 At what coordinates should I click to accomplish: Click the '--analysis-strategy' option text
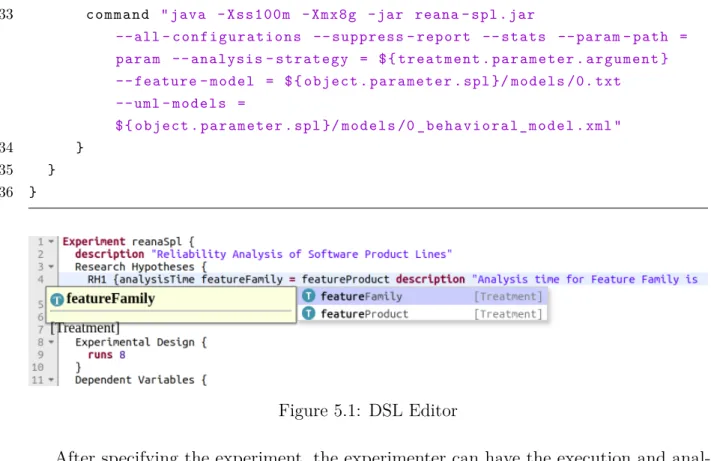[x=260, y=59]
